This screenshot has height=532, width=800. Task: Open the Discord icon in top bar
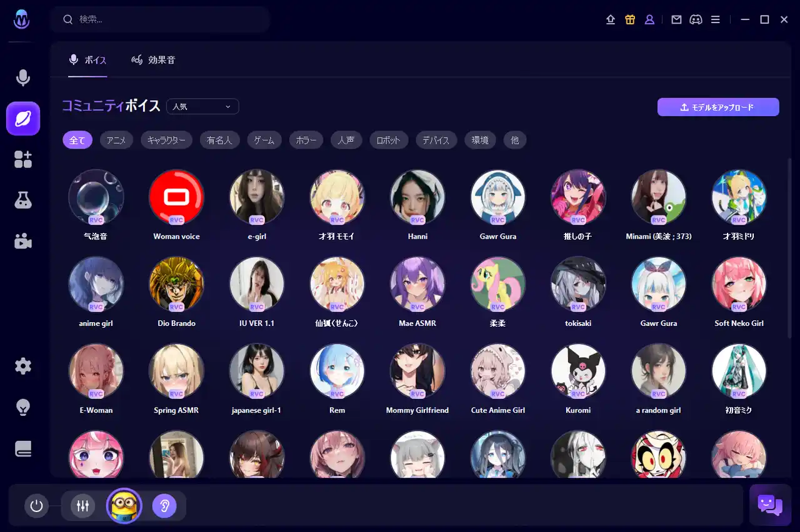[x=696, y=19]
